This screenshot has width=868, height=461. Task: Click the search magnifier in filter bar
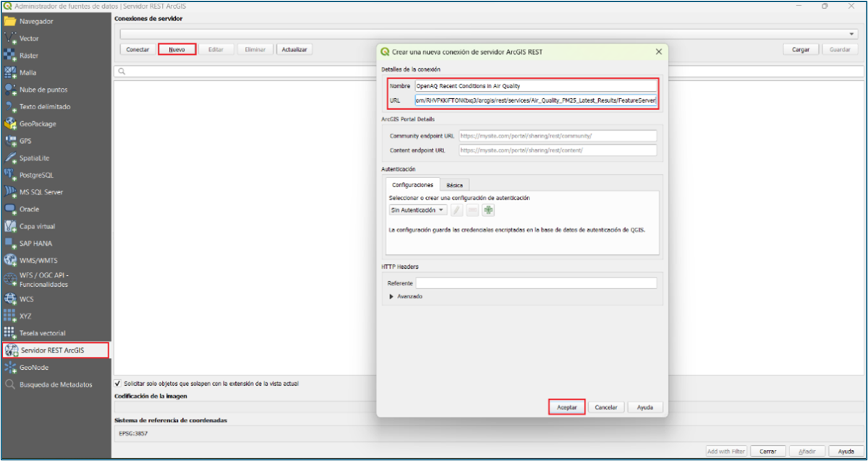122,72
